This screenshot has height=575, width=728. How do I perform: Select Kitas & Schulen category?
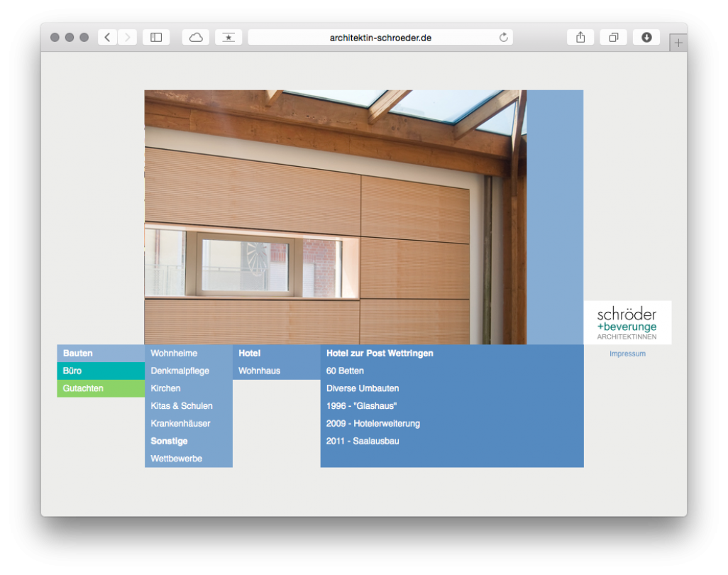point(189,406)
